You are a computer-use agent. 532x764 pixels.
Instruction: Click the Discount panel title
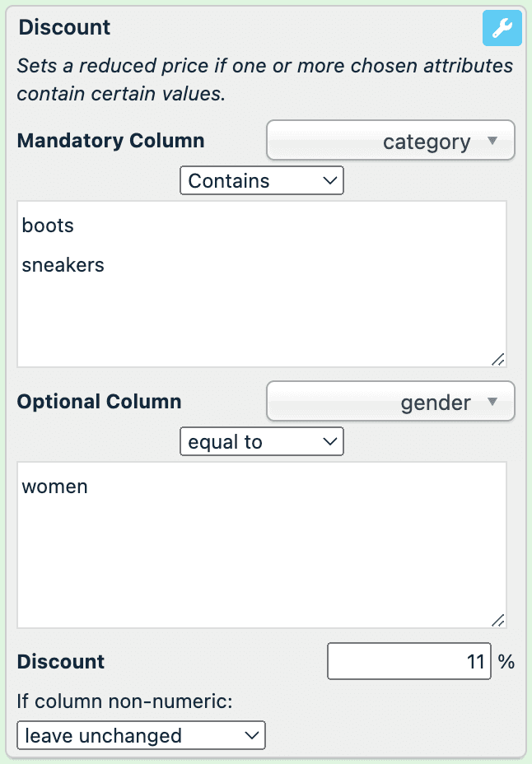[x=64, y=27]
